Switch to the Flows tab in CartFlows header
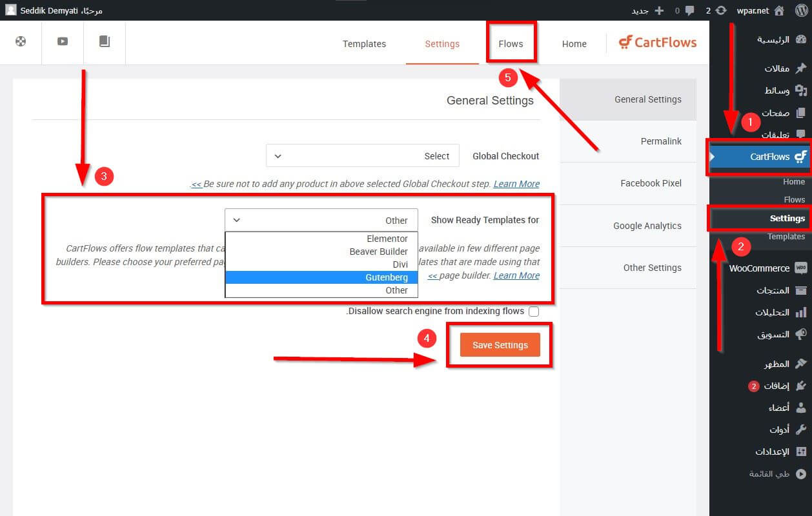812x516 pixels. [511, 44]
